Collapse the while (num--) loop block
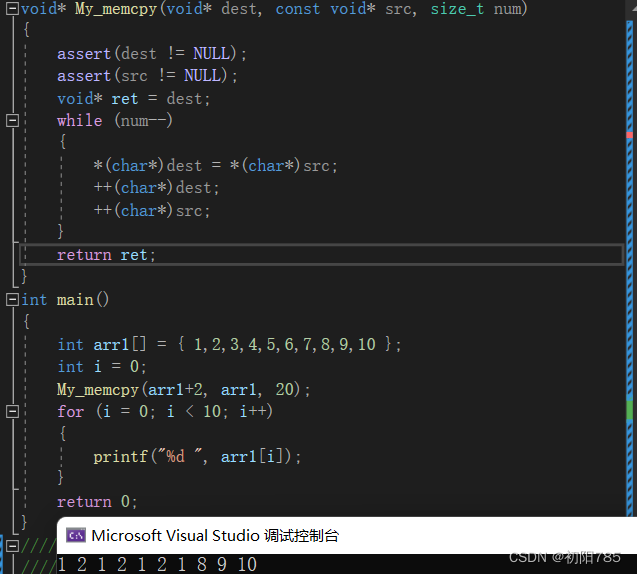Screen dimensions: 637x574 tap(13, 120)
